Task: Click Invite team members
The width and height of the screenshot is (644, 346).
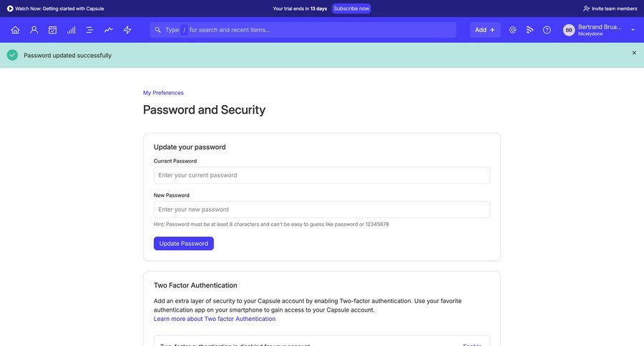Action: coord(610,9)
